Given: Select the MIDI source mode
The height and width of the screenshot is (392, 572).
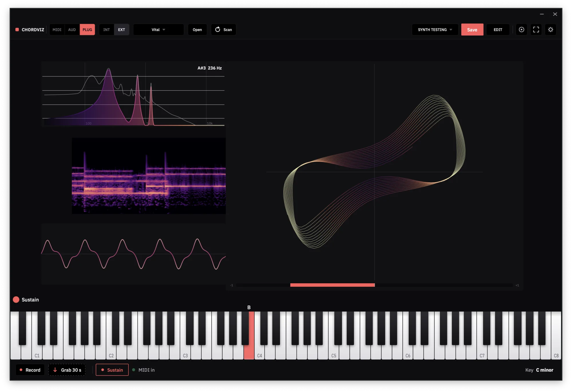Looking at the screenshot, I should tap(57, 29).
